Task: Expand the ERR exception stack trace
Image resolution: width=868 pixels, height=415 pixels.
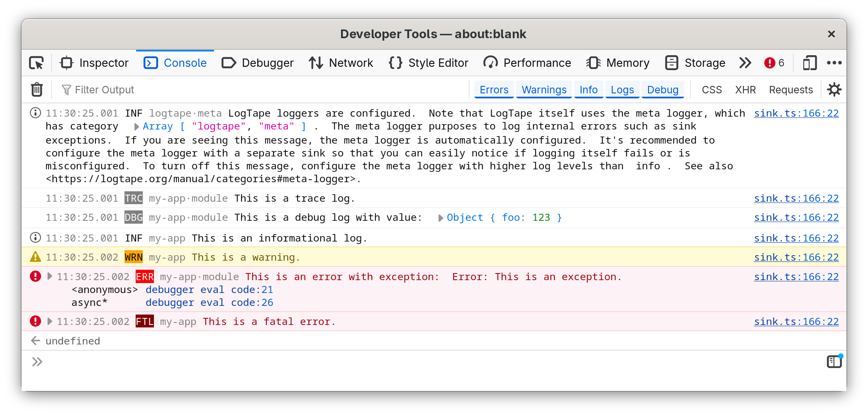Action: click(50, 276)
